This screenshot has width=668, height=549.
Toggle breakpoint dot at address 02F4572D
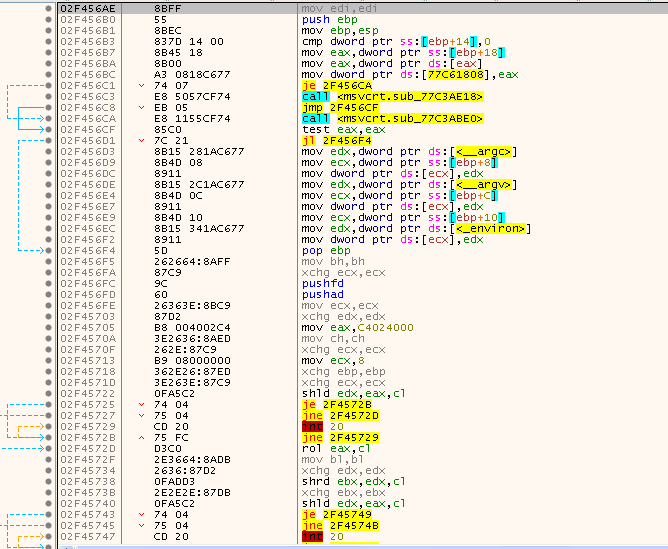[49, 448]
